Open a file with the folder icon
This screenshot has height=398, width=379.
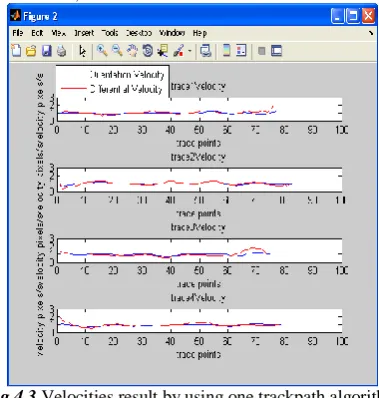(31, 51)
